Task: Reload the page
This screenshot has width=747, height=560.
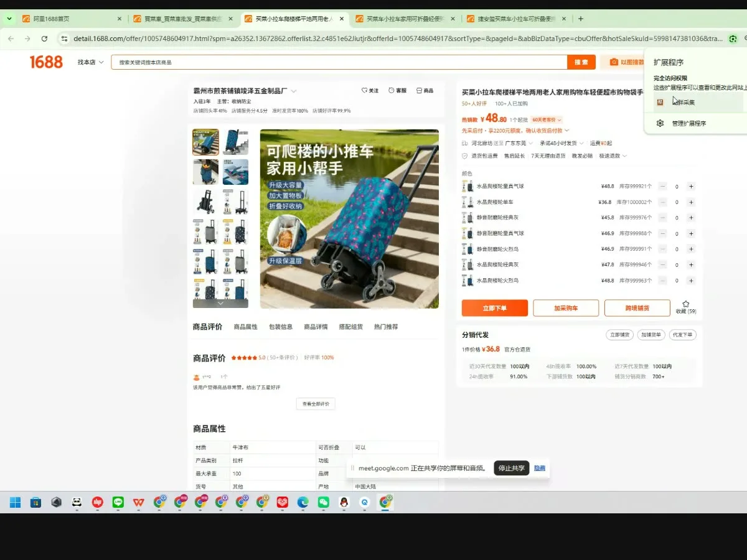Action: click(44, 39)
